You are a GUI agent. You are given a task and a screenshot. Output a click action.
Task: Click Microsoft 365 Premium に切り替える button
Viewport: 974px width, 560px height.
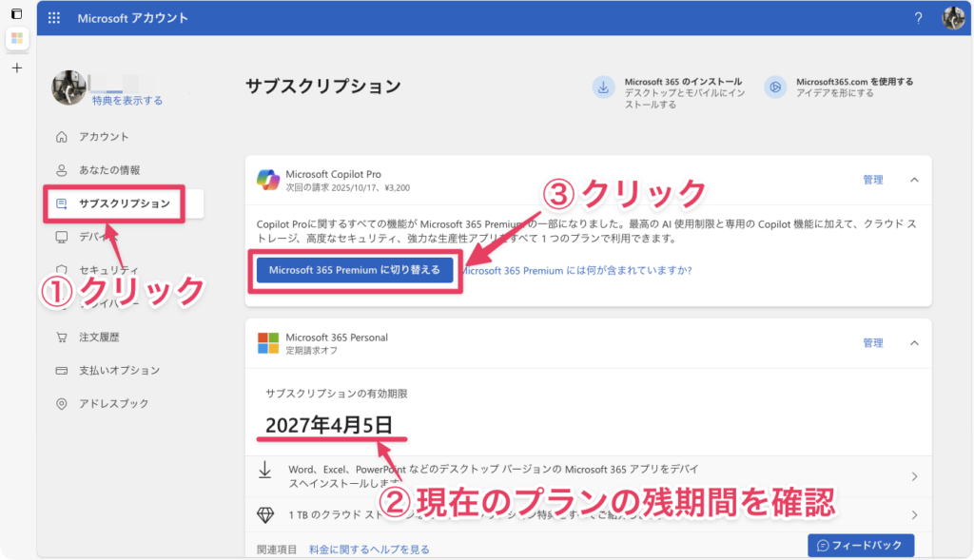(x=355, y=270)
